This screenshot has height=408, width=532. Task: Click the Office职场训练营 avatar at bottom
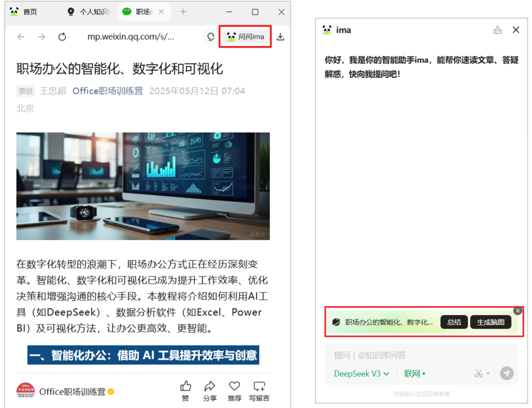click(x=26, y=391)
